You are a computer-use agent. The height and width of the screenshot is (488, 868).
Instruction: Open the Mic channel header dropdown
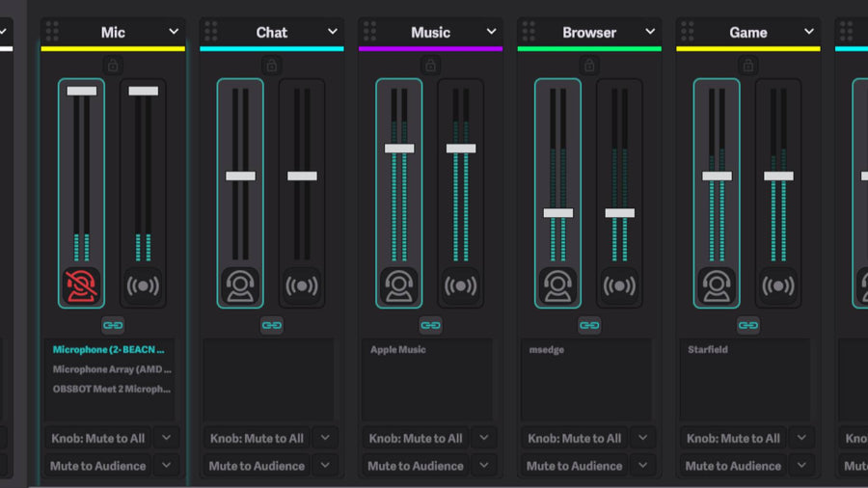(x=174, y=32)
